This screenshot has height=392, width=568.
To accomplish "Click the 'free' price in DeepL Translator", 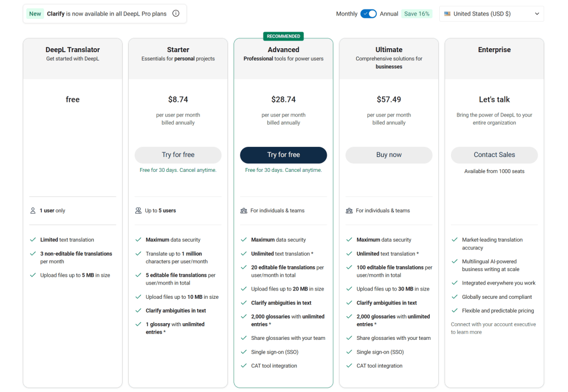I will (73, 99).
